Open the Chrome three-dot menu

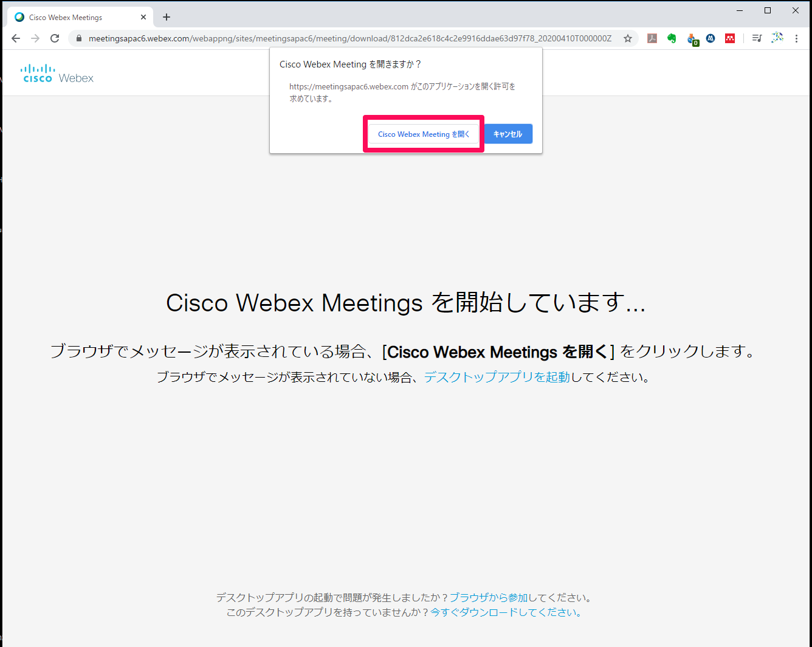coord(796,38)
